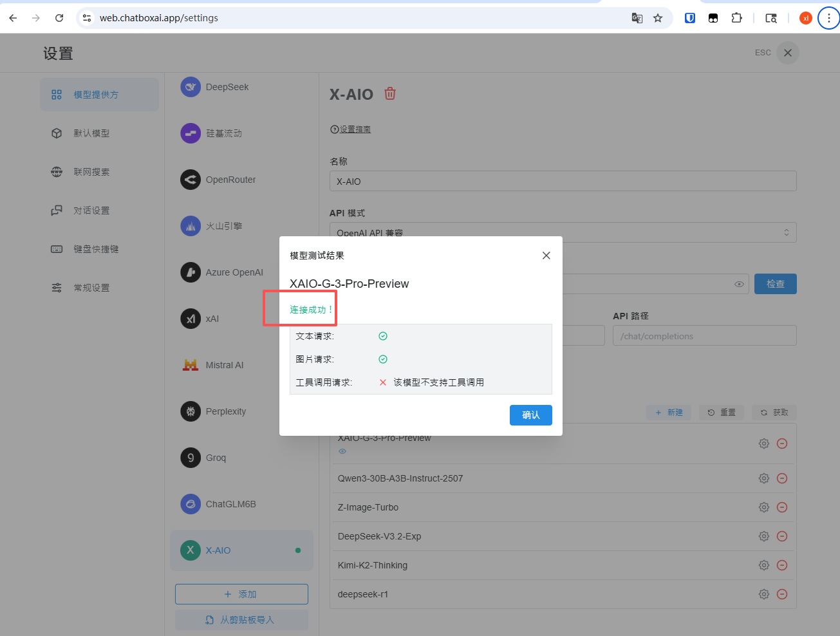
Task: Close settings with the X next to ESC
Action: (x=788, y=53)
